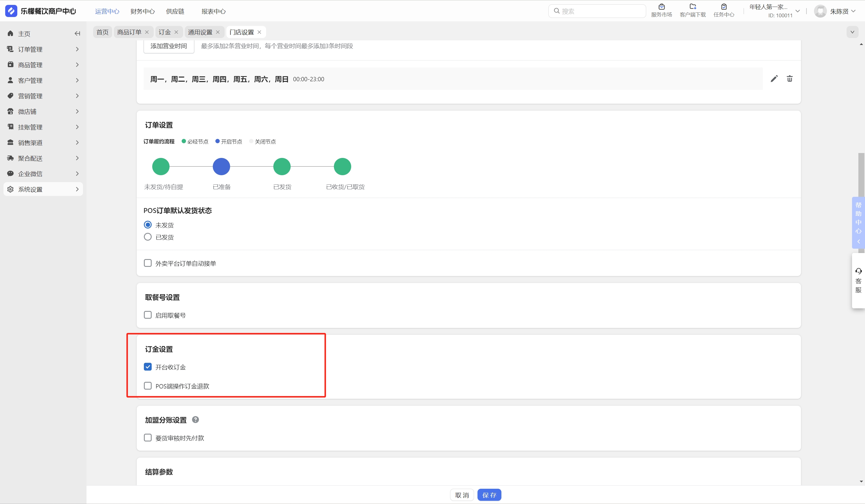Enable 外卖平台订单自动接单 checkbox
The width and height of the screenshot is (865, 504).
coord(148,263)
